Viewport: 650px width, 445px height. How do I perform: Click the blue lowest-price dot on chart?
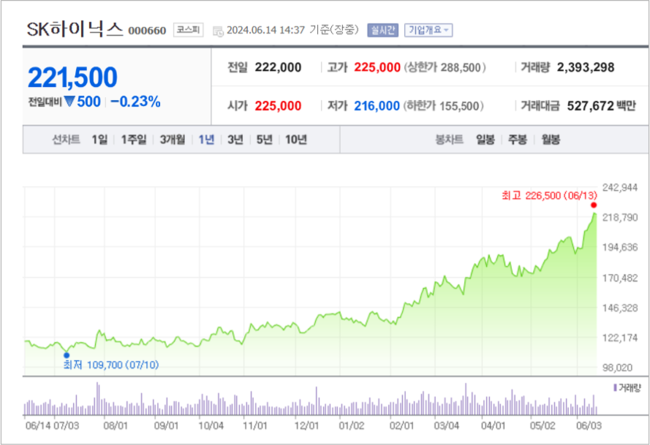click(66, 355)
